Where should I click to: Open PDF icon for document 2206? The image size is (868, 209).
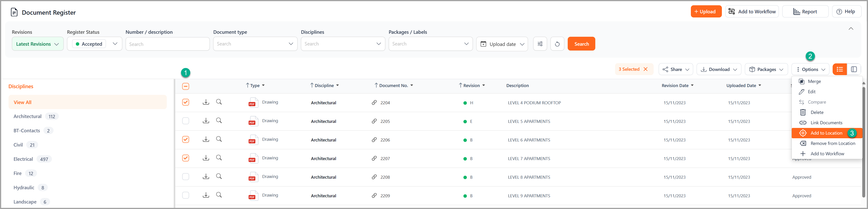tap(253, 140)
